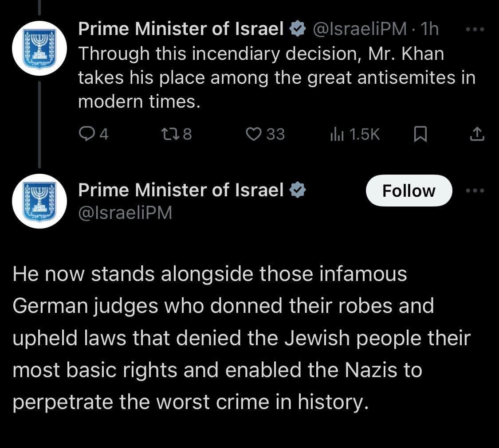
Task: Open the share icon on the tweet
Action: [x=477, y=134]
